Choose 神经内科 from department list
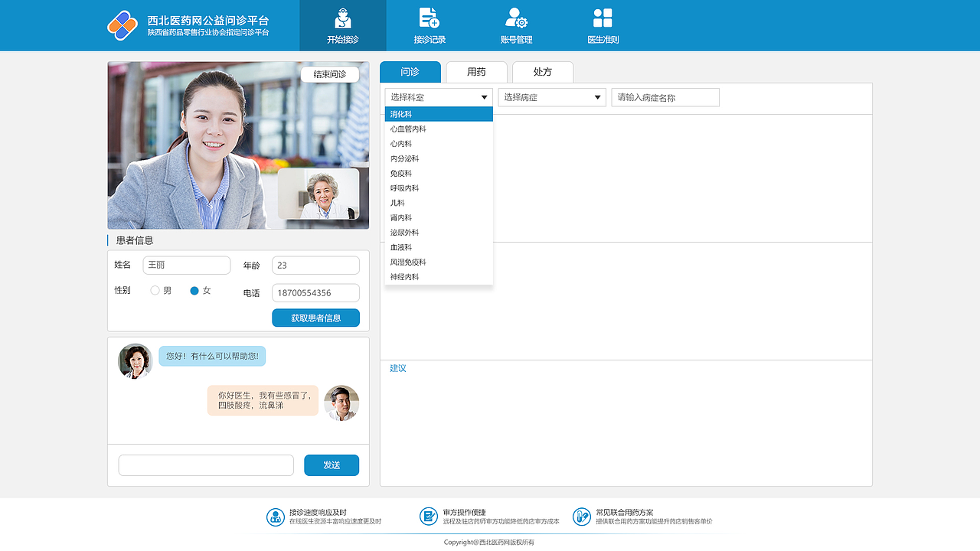The width and height of the screenshot is (980, 551). pyautogui.click(x=439, y=277)
